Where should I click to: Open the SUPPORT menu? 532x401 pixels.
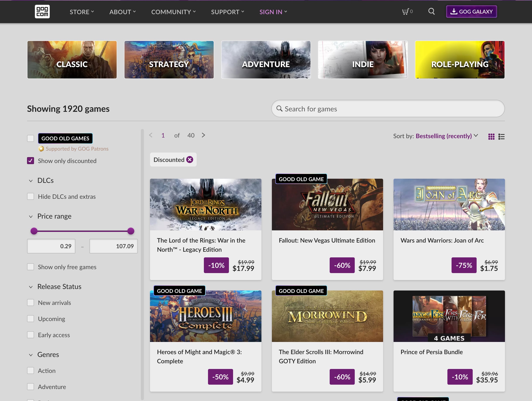228,12
